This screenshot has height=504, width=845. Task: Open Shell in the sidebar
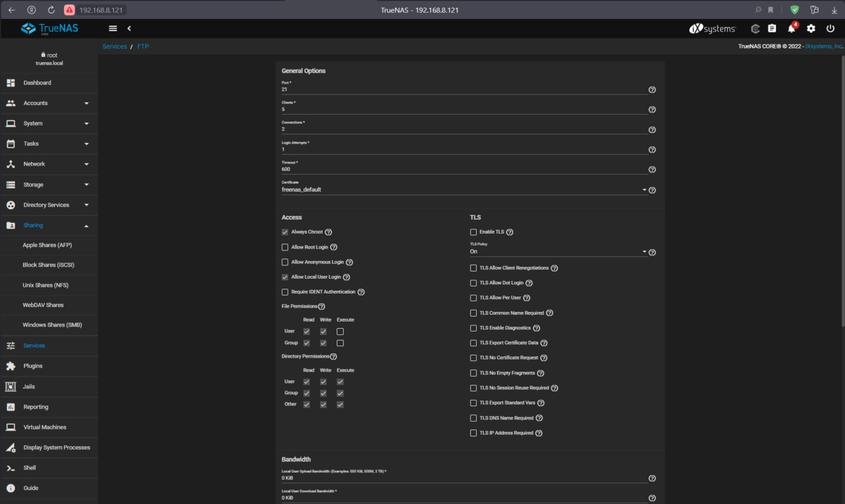(x=49, y=467)
